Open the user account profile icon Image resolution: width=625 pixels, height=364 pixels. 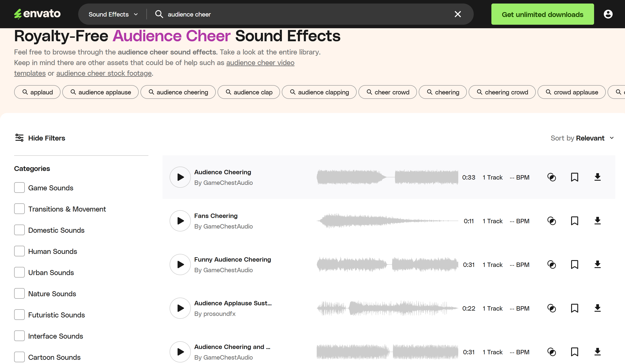coord(608,14)
